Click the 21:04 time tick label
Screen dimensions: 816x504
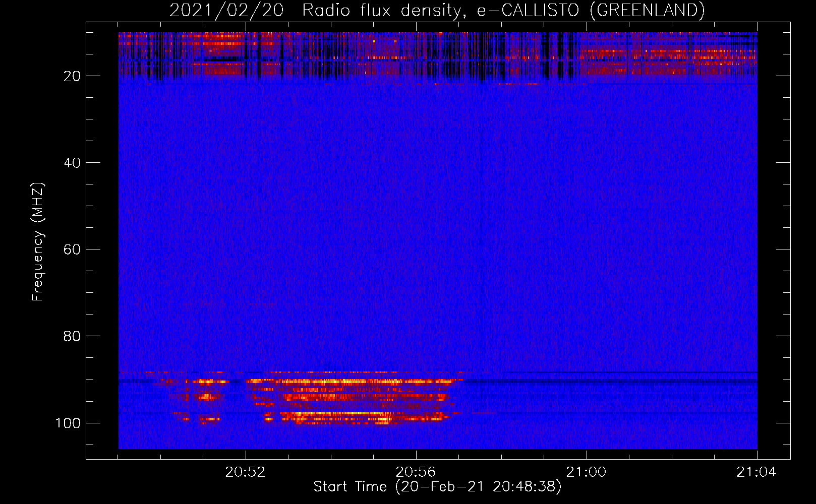click(756, 472)
